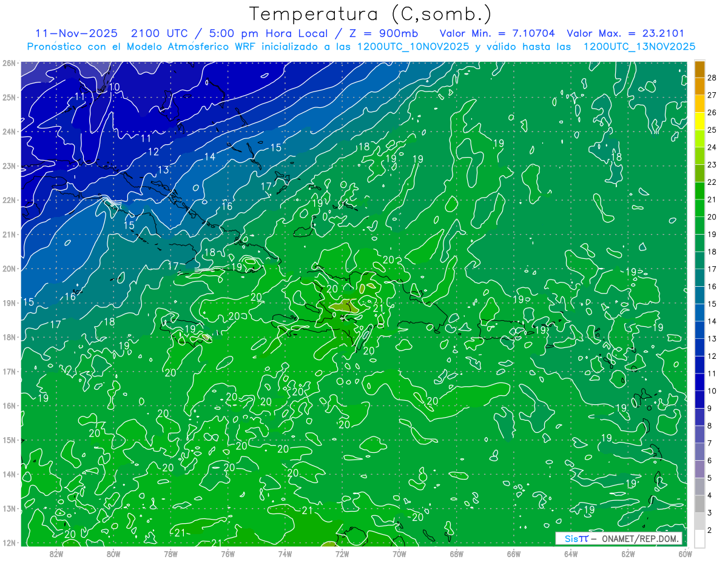This screenshot has height=562, width=728.
Task: Click the 25N latitude axis label
Action: click(x=8, y=97)
